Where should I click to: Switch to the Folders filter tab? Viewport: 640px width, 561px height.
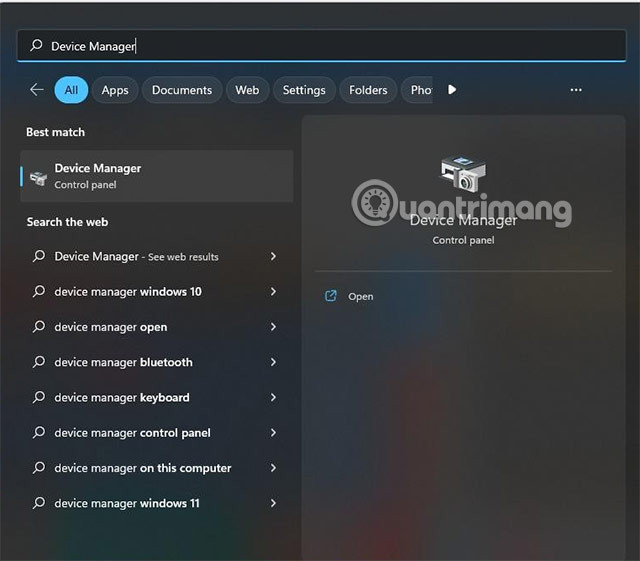click(368, 90)
